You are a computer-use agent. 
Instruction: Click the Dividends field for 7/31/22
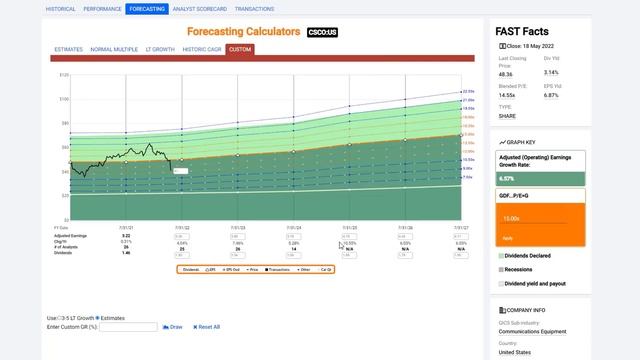[182, 255]
